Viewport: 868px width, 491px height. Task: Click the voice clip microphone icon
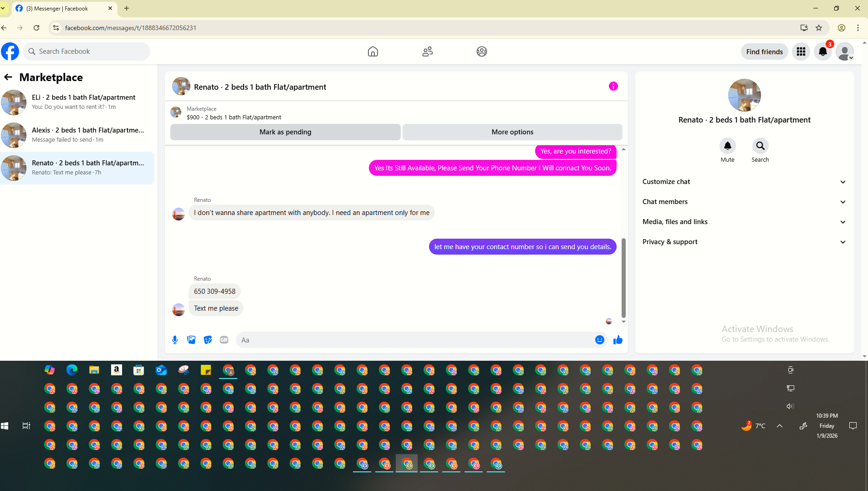tap(175, 340)
